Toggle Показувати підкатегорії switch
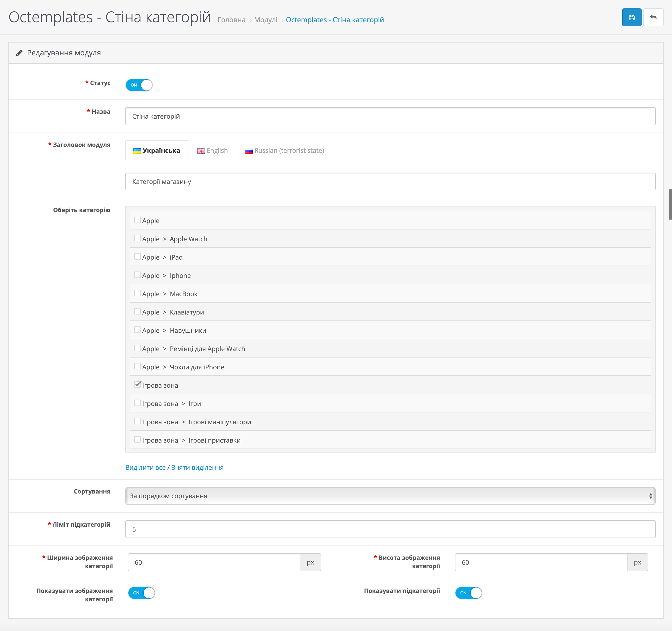This screenshot has height=631, width=672. [x=468, y=593]
